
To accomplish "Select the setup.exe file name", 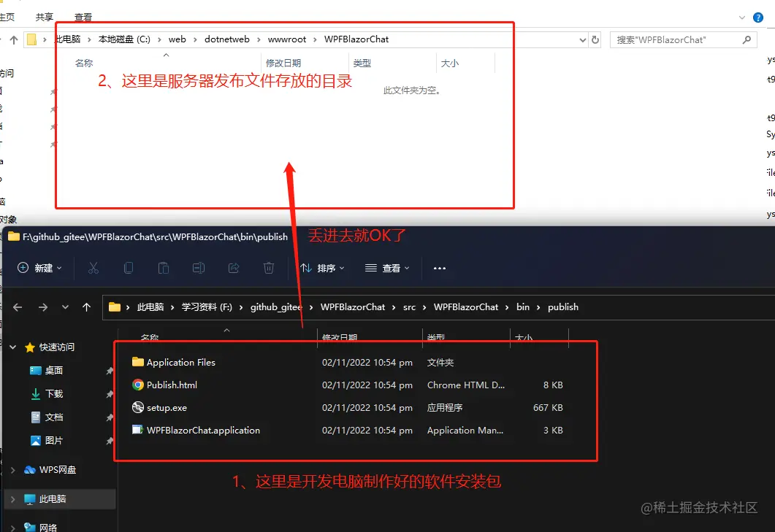I will tap(167, 407).
